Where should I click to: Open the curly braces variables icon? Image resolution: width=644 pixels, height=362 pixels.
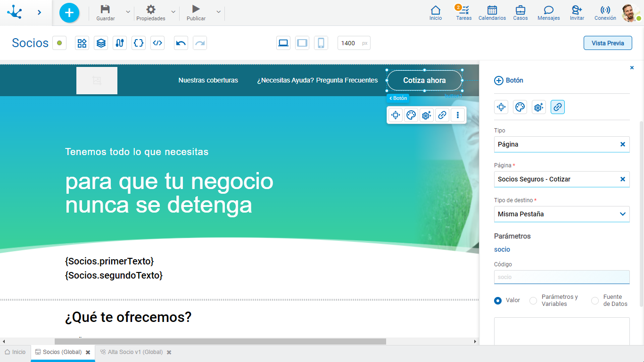139,43
